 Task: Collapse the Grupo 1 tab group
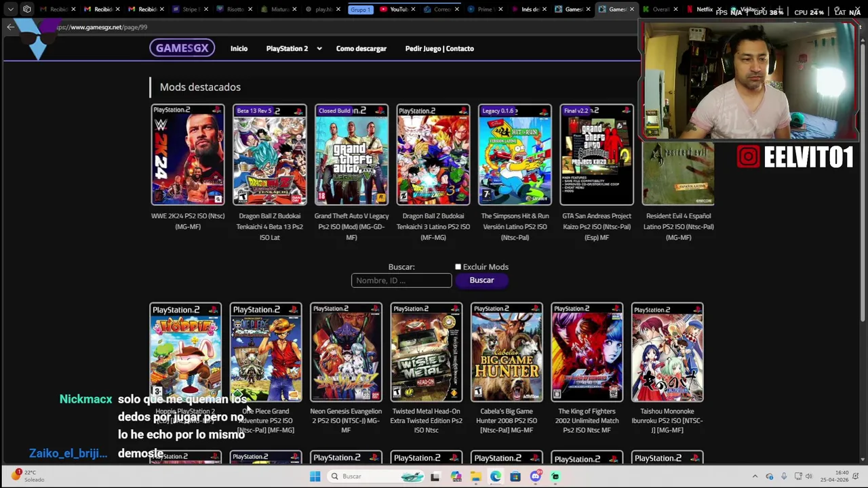[x=360, y=9]
